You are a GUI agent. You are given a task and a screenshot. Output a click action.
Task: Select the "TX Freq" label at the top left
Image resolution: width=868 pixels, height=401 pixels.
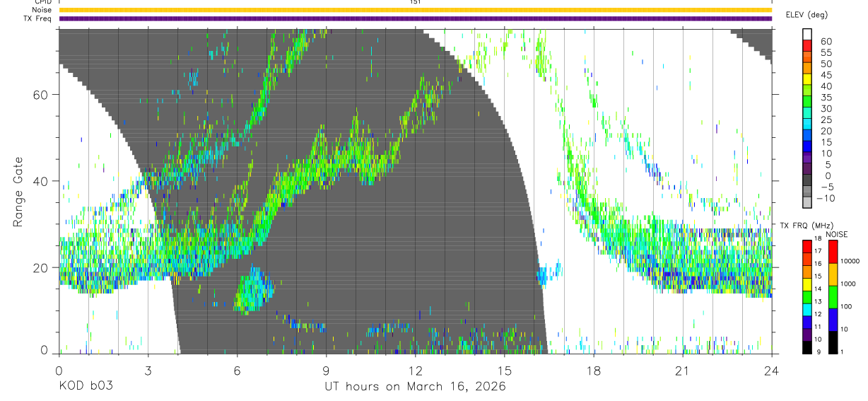pos(37,18)
